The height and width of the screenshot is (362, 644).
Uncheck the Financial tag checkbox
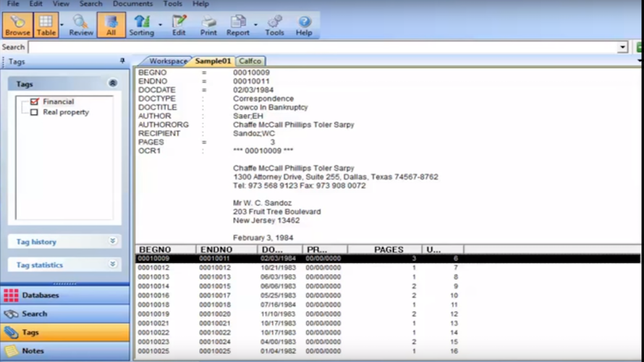pyautogui.click(x=34, y=102)
